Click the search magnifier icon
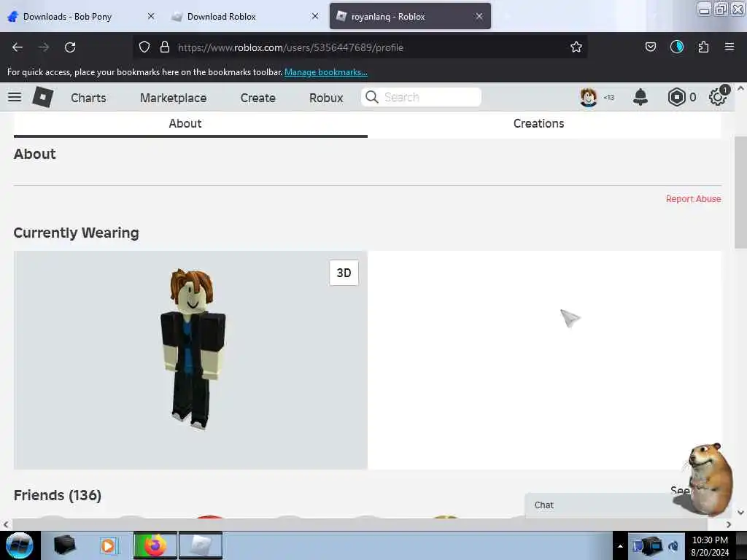 click(x=371, y=97)
